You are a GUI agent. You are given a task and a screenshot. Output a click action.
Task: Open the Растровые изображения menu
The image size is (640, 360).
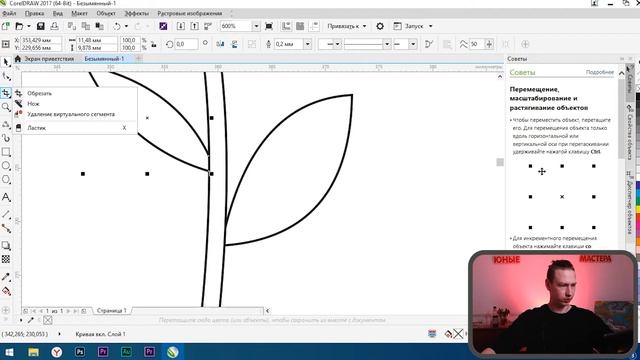point(190,13)
